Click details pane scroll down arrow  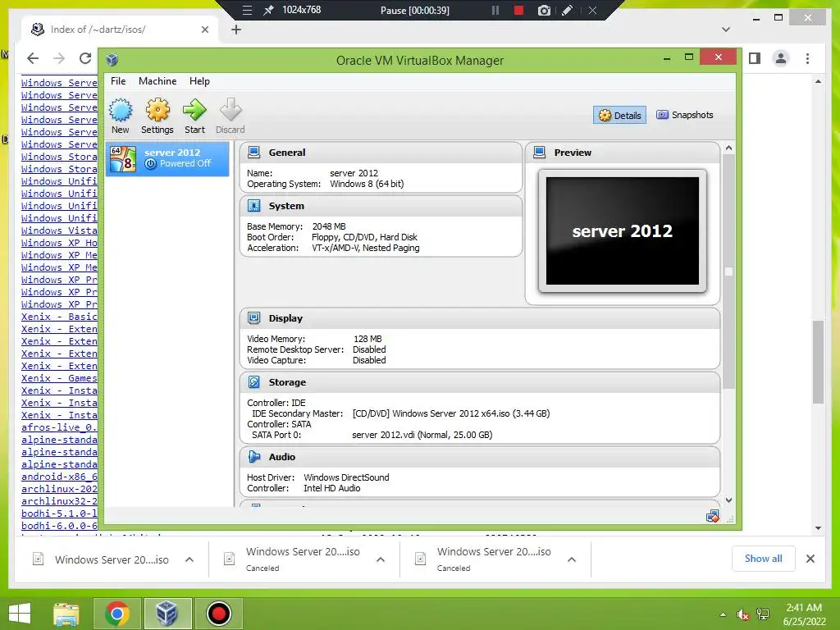[728, 500]
